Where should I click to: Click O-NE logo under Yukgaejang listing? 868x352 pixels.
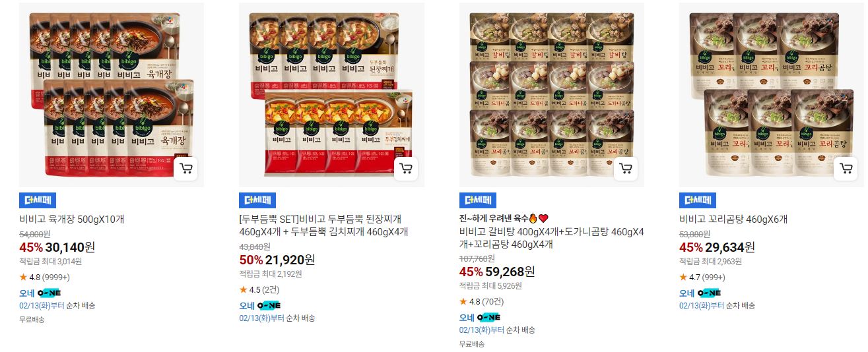point(50,293)
